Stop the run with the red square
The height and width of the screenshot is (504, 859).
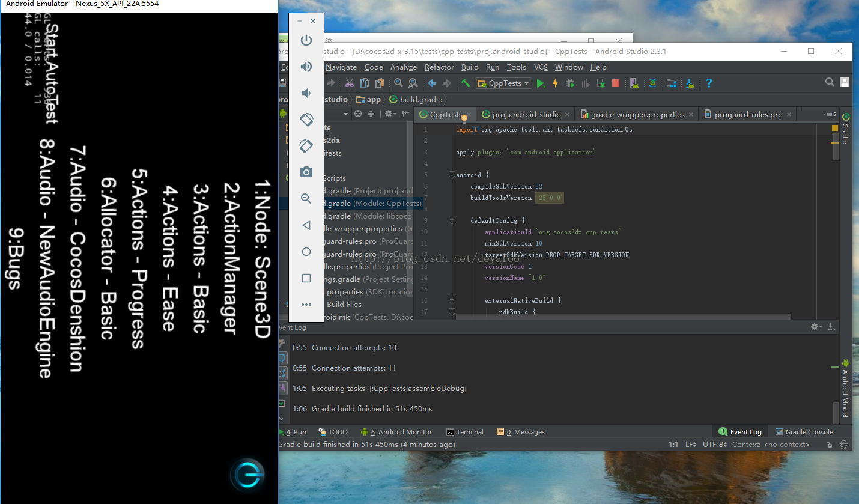[616, 83]
